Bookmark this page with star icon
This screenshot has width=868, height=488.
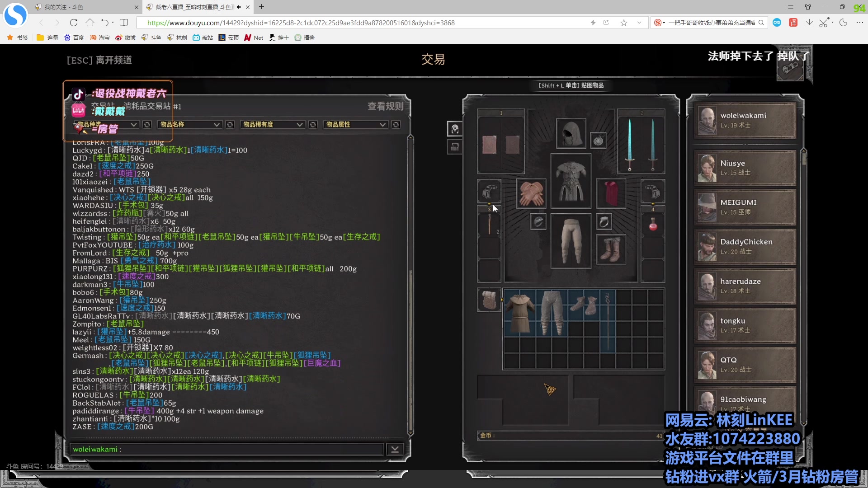pyautogui.click(x=624, y=23)
